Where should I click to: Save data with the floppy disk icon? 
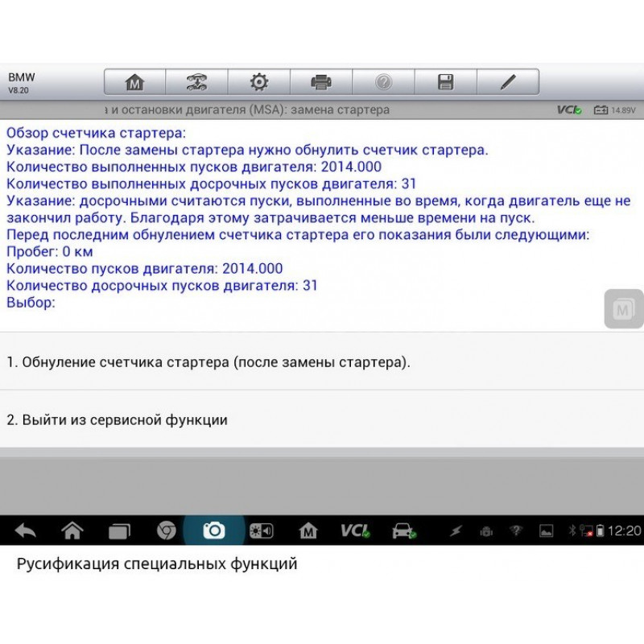(445, 81)
